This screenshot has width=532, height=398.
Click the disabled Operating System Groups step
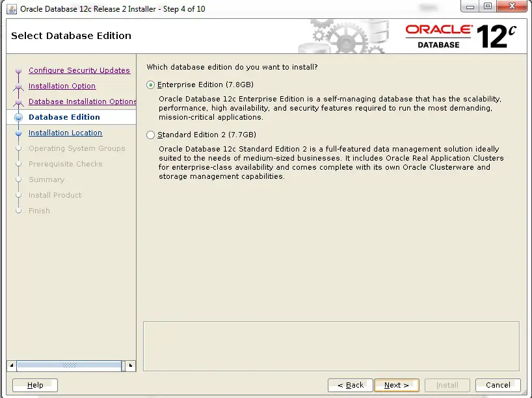pos(77,148)
